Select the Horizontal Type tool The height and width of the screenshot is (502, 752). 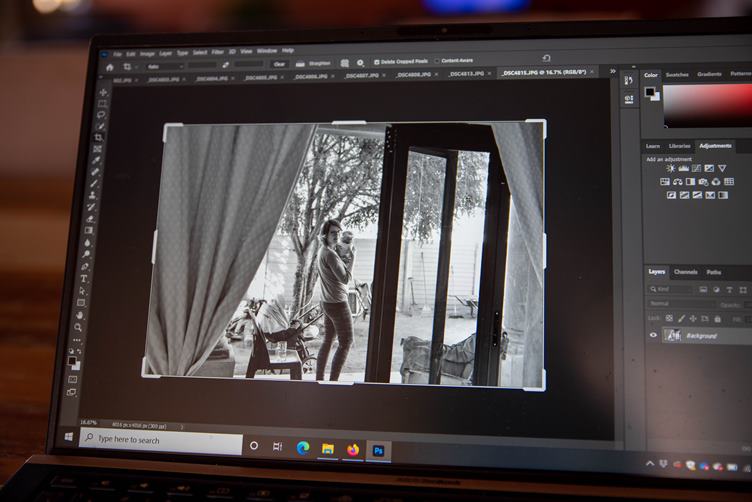84,279
